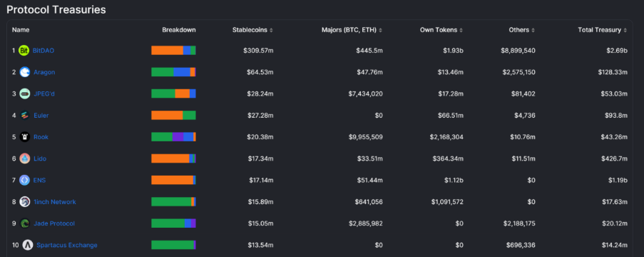
Task: Select 1inch Network own tokens $1,091,572
Action: click(447, 202)
